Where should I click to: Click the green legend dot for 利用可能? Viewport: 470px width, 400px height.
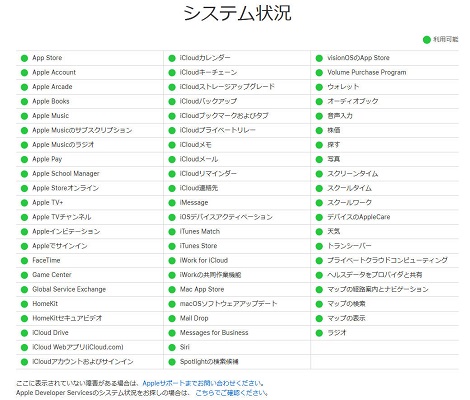[427, 40]
